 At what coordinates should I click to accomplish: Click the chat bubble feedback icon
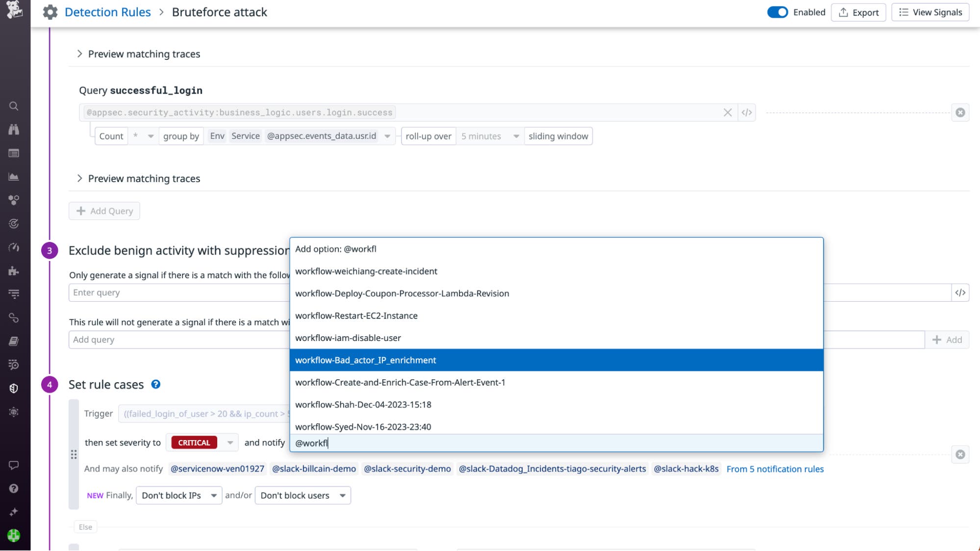(14, 464)
